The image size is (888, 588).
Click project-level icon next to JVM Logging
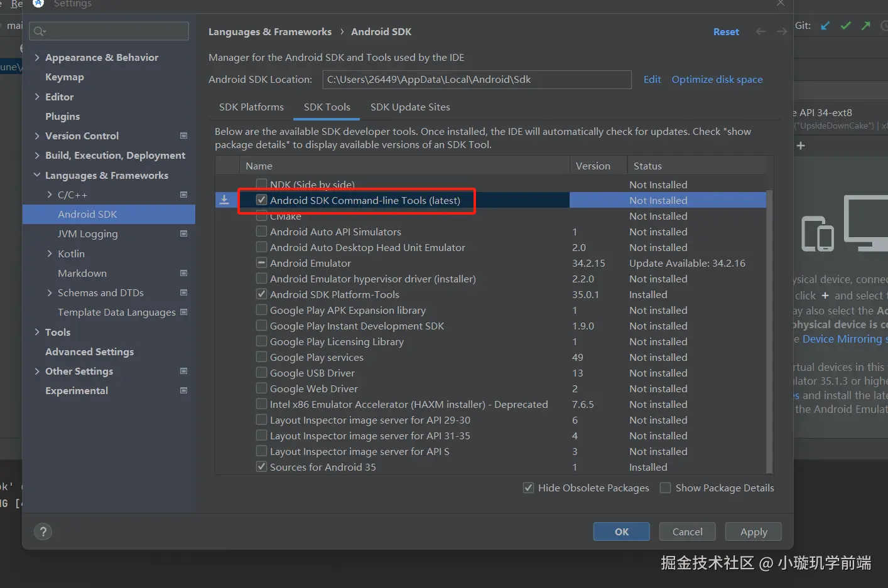[x=184, y=233]
